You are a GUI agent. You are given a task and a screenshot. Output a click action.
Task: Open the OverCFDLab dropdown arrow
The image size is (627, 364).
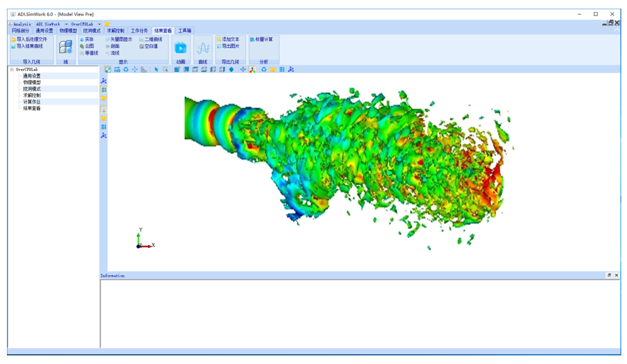[x=100, y=24]
